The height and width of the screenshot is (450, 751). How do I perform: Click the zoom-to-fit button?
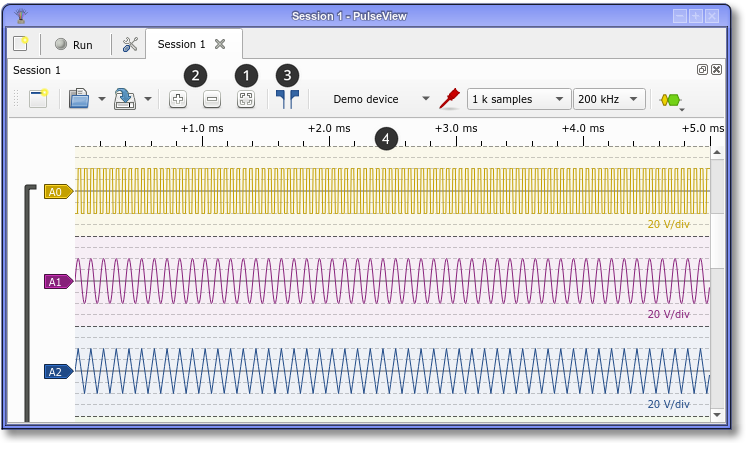(x=246, y=99)
